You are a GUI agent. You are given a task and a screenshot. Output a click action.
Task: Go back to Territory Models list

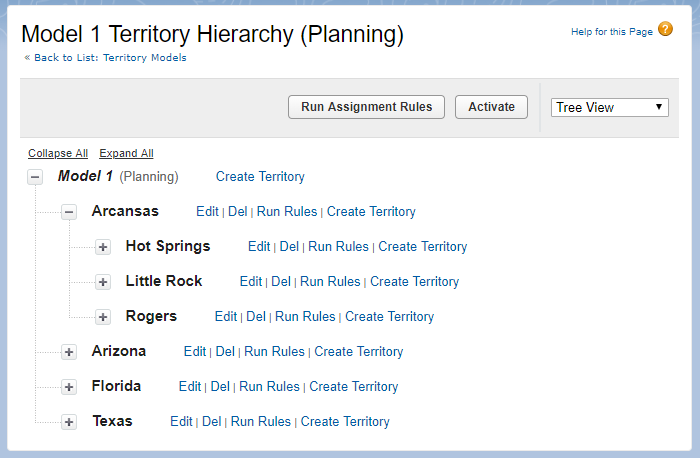105,58
